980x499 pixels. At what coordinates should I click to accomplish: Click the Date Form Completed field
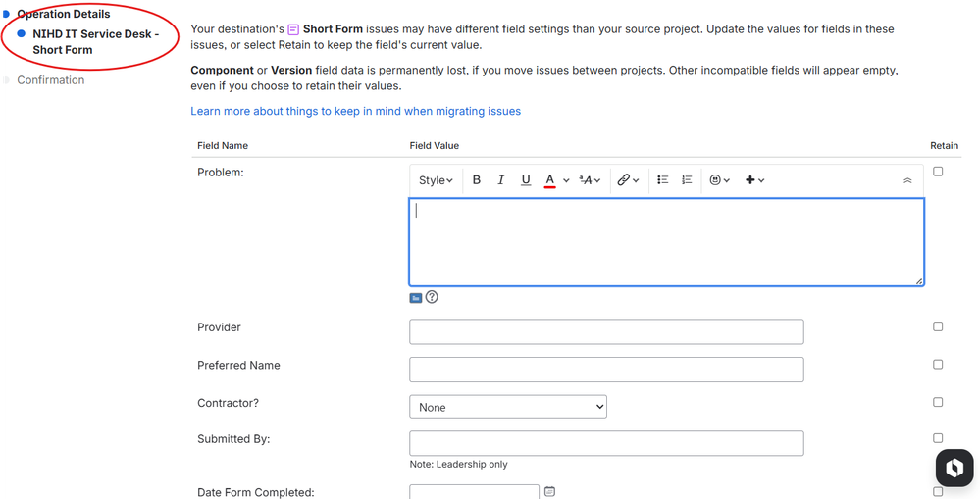tap(474, 492)
